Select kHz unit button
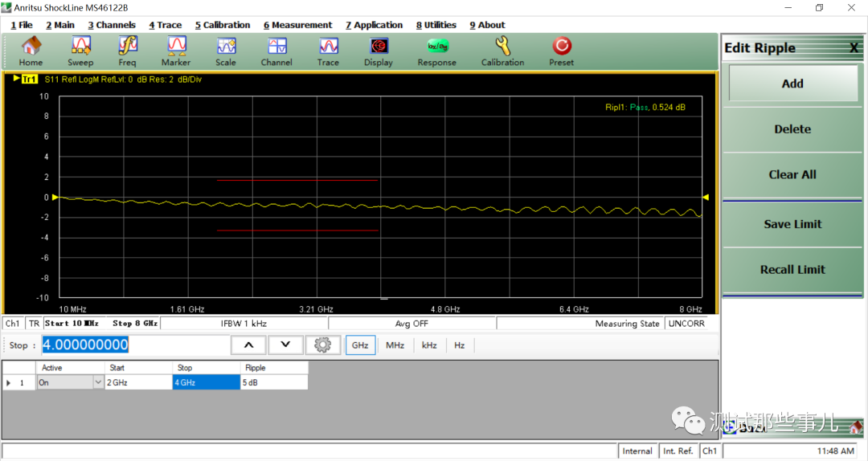 coord(429,345)
